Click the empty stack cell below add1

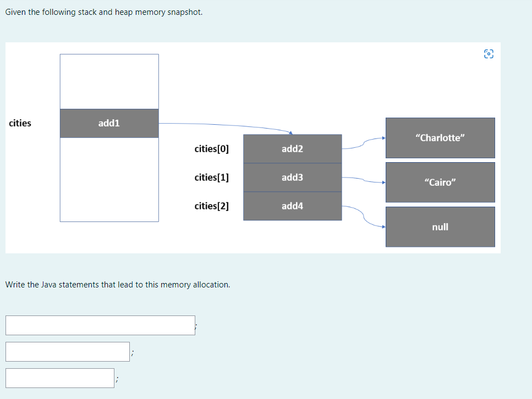[108, 179]
